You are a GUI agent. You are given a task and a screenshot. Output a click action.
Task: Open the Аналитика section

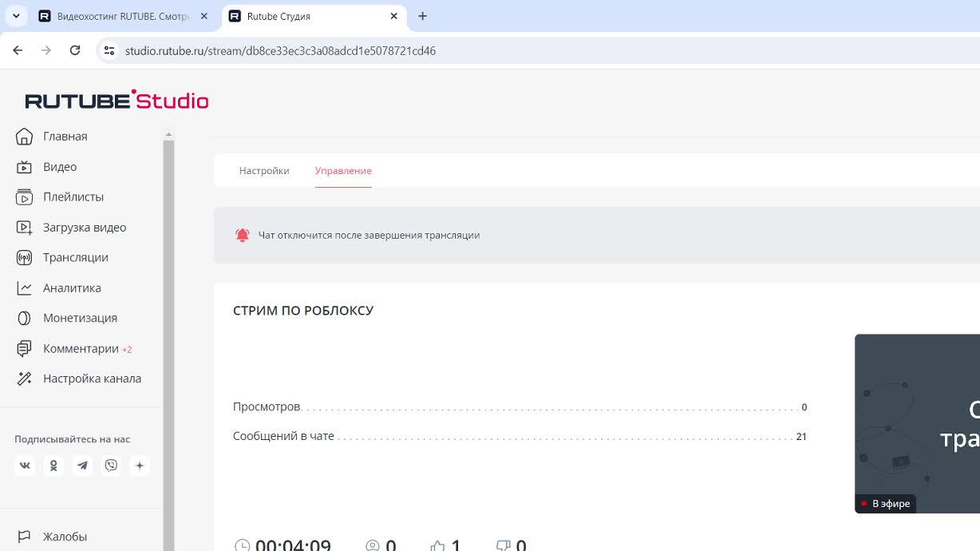click(x=72, y=288)
